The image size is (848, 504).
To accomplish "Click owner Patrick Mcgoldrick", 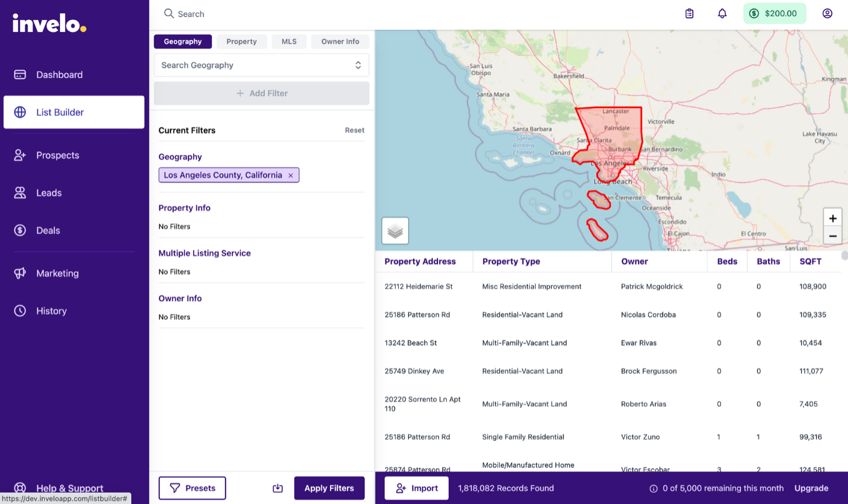I will (x=652, y=287).
